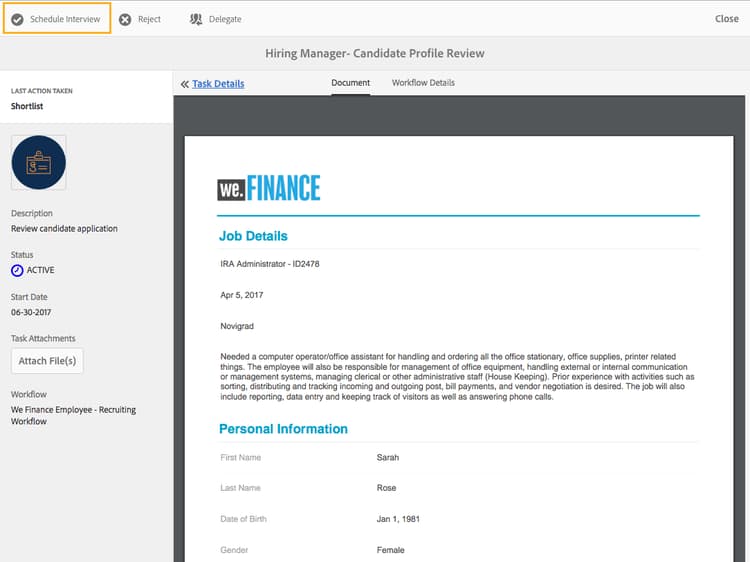Click the task badge thumbnail image

click(x=39, y=163)
